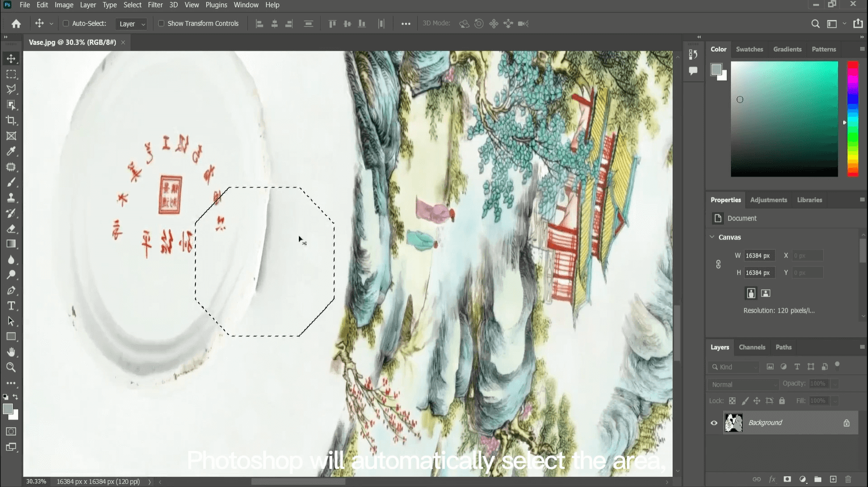This screenshot has height=487, width=868.
Task: Pick a shade in the color field
Action: (784, 119)
